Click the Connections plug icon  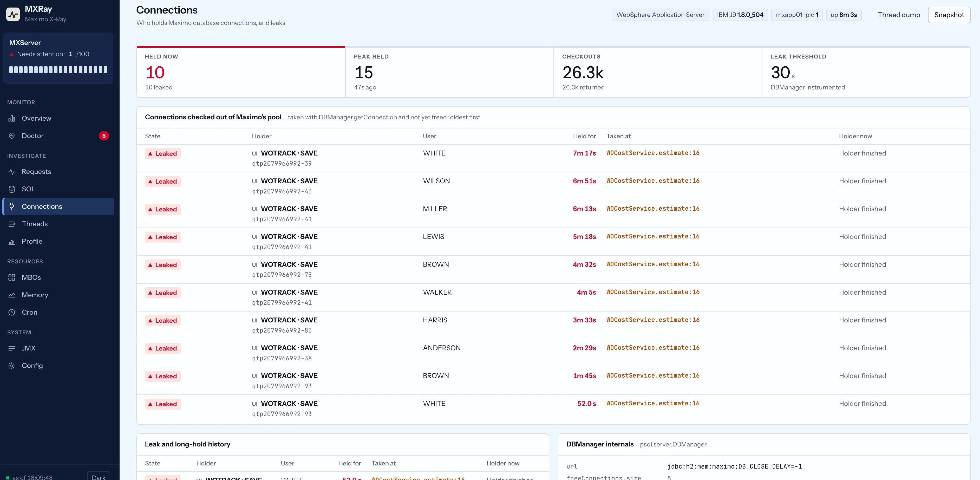click(x=12, y=206)
